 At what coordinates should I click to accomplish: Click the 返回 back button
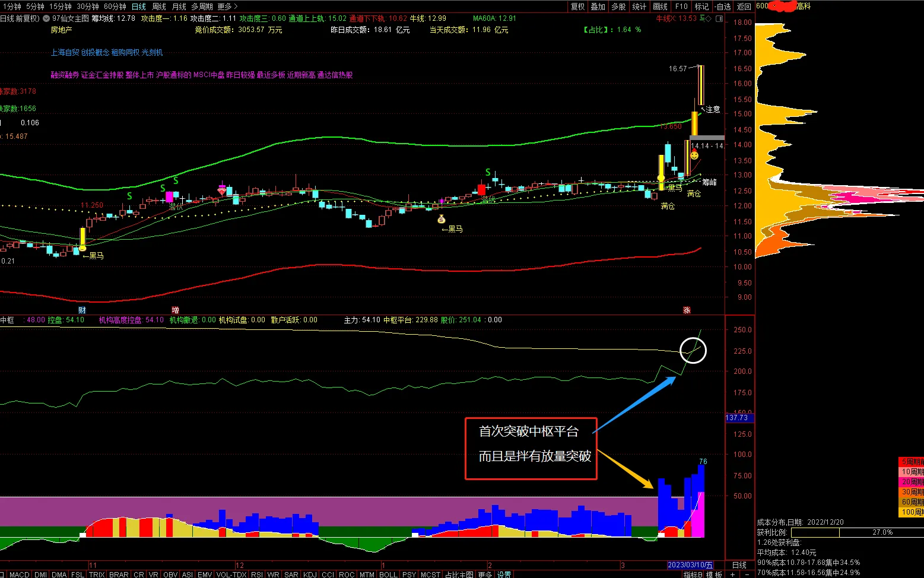744,7
